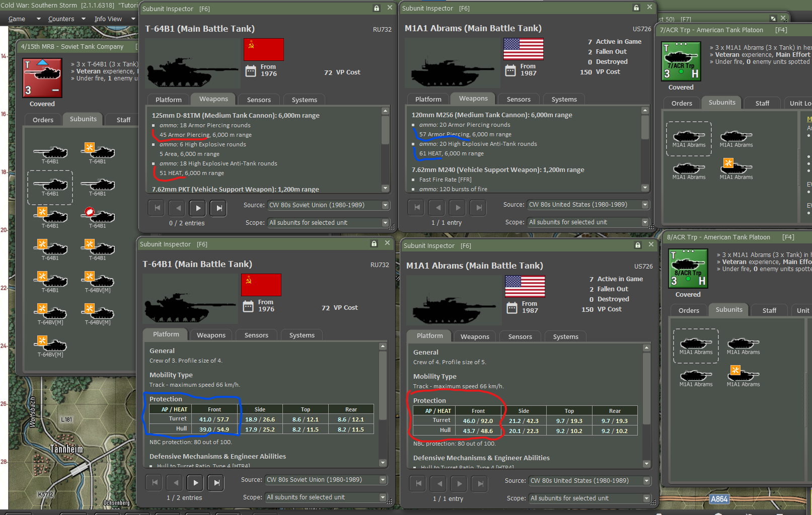The height and width of the screenshot is (515, 812).
Task: Jump to last entry in T-64B1 Platform inspector
Action: point(216,483)
